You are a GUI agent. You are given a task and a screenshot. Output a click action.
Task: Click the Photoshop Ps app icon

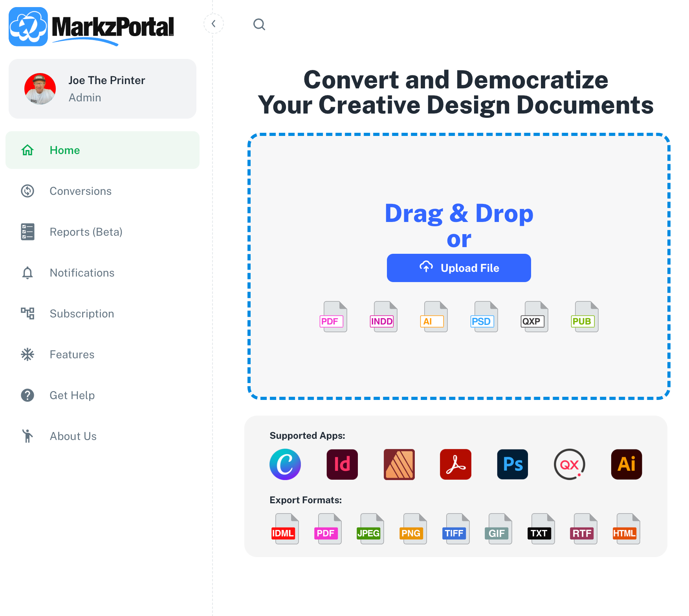tap(513, 464)
